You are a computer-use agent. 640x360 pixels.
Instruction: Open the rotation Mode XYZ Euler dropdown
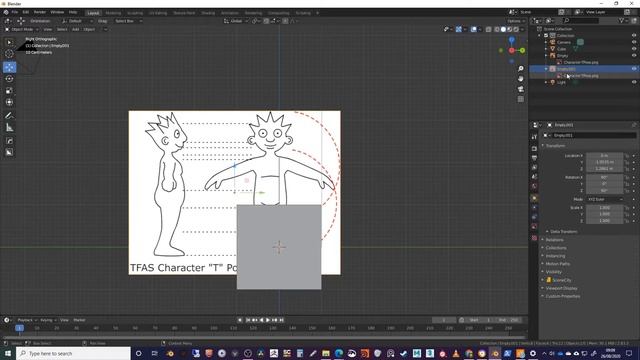coord(605,199)
